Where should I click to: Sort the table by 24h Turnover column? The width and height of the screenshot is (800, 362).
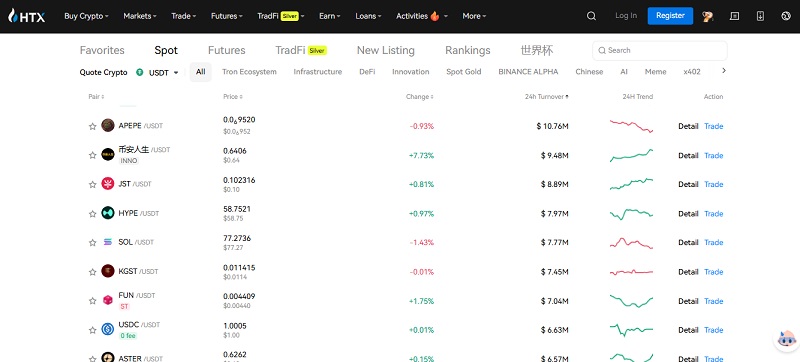tap(547, 96)
